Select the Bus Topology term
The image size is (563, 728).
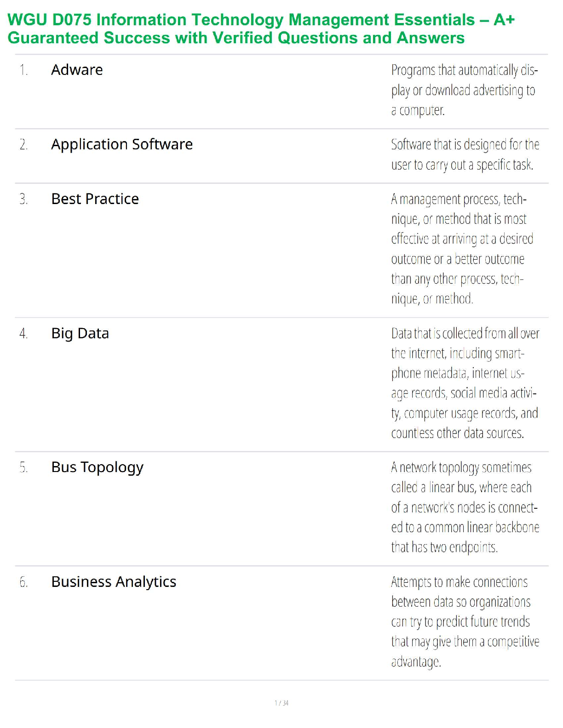97,467
